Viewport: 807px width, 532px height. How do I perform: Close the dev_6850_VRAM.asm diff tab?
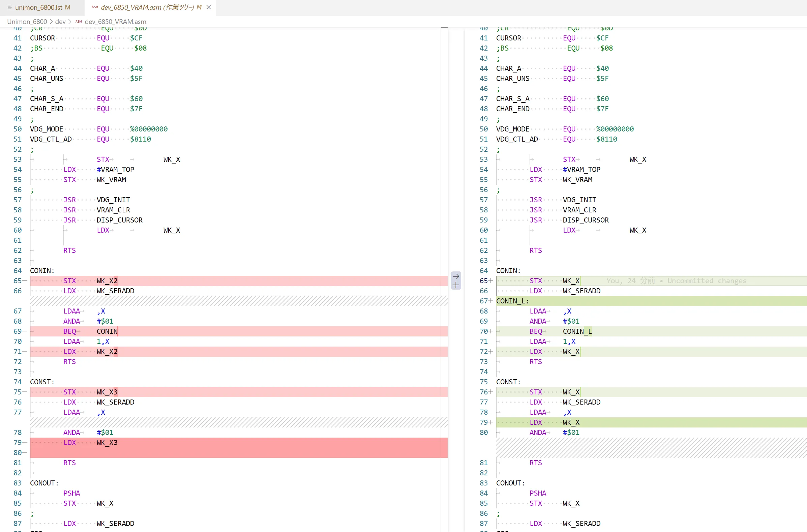pyautogui.click(x=209, y=7)
